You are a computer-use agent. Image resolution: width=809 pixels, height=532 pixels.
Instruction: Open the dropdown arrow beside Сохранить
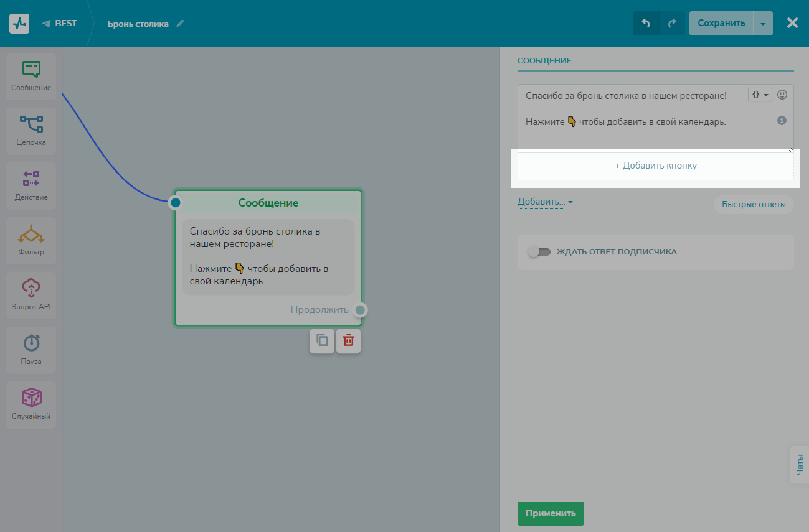pos(763,24)
